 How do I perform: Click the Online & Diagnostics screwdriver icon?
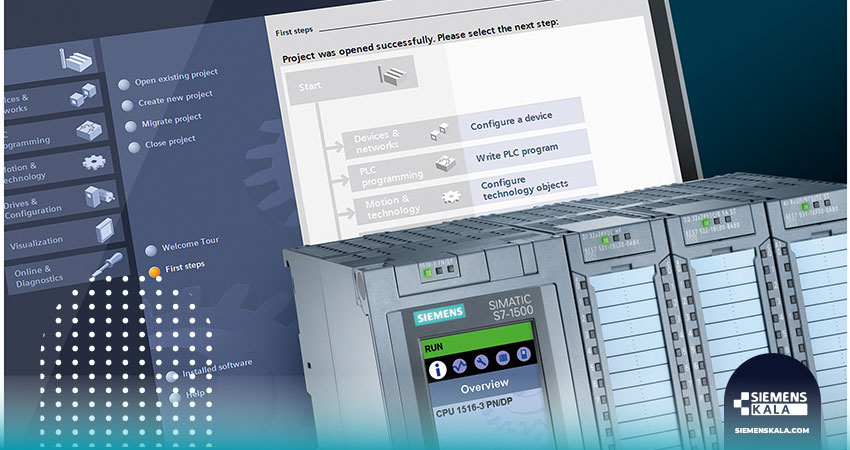click(x=107, y=266)
